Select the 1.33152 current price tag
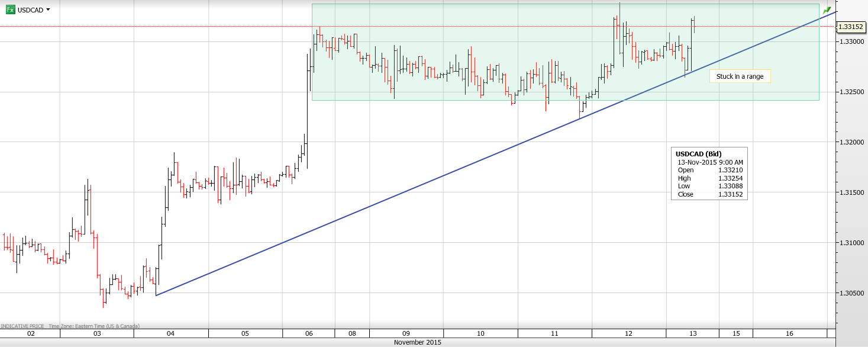Image resolution: width=868 pixels, height=347 pixels. point(851,27)
